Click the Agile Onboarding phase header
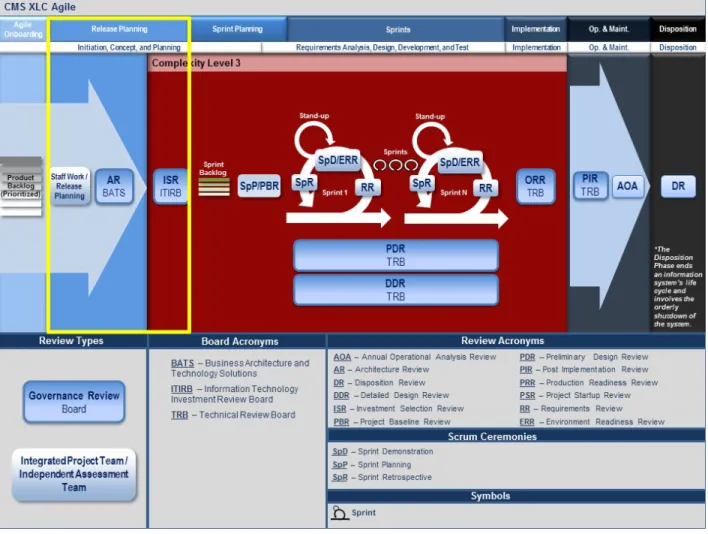Viewport: 708px width, 534px height. coord(23,29)
